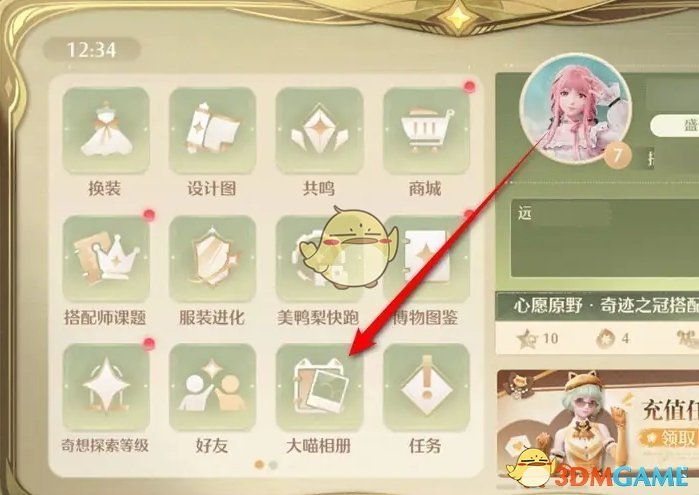Launch 美鸭梨快跑 mini-game icon
Viewport: 699px width, 495px height.
(319, 259)
